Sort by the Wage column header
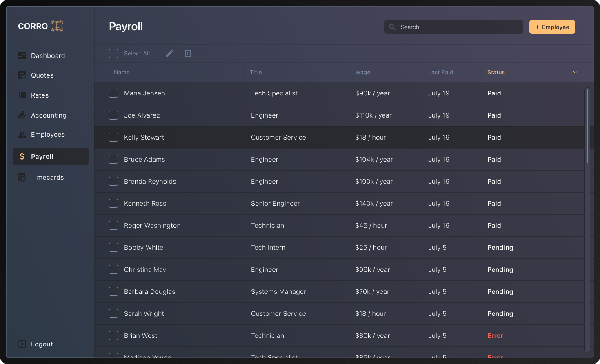 (363, 72)
